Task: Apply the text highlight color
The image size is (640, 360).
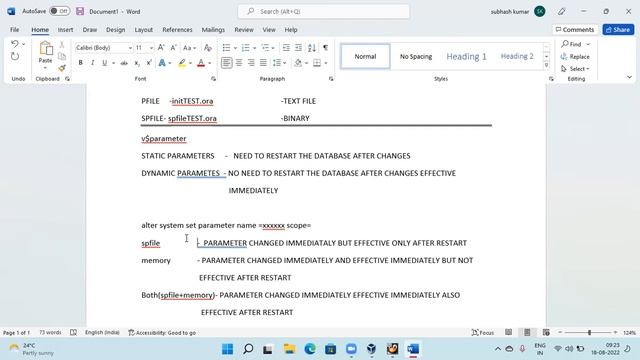Action: [182, 63]
